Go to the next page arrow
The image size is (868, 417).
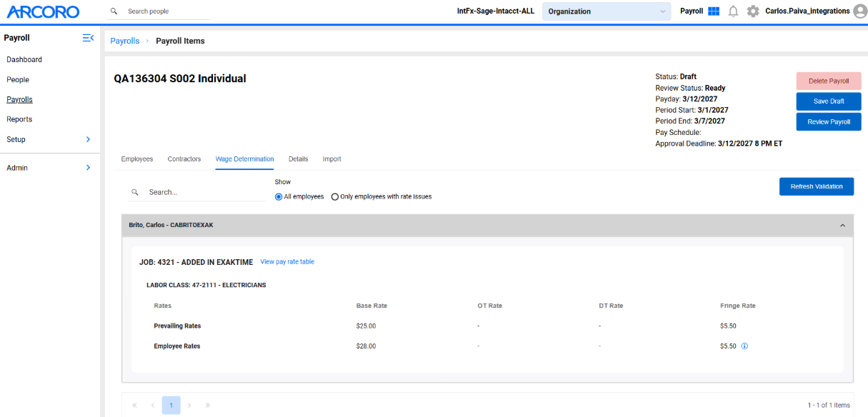189,405
